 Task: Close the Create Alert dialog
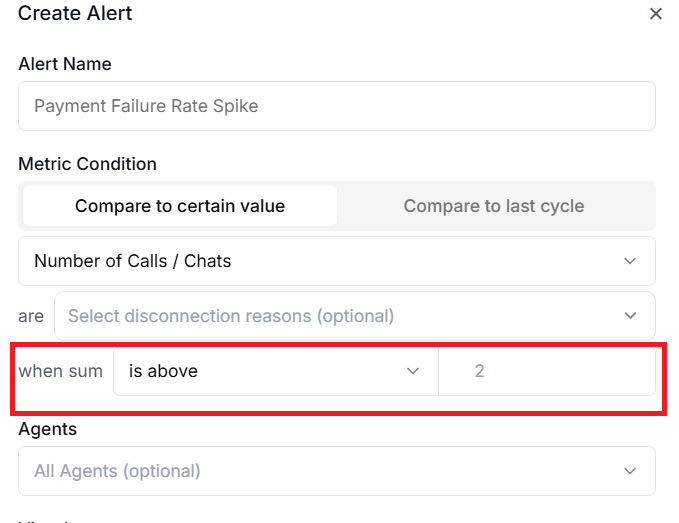pos(656,14)
